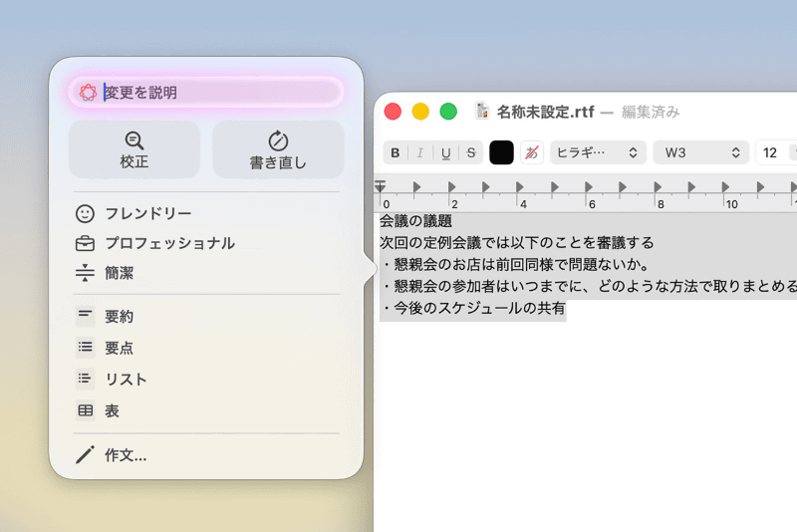Toggle italic formatting in TextEdit toolbar
This screenshot has height=532, width=797.
(420, 153)
